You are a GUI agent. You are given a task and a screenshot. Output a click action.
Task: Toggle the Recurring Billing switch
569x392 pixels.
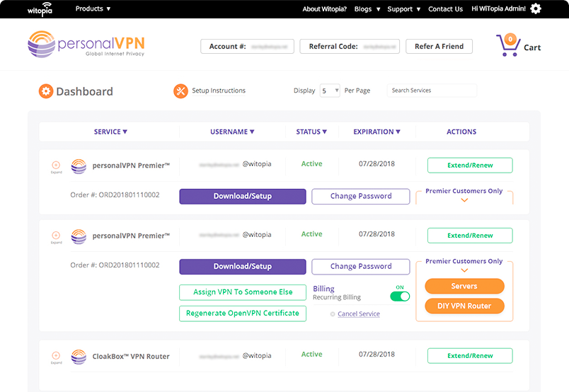(x=400, y=296)
